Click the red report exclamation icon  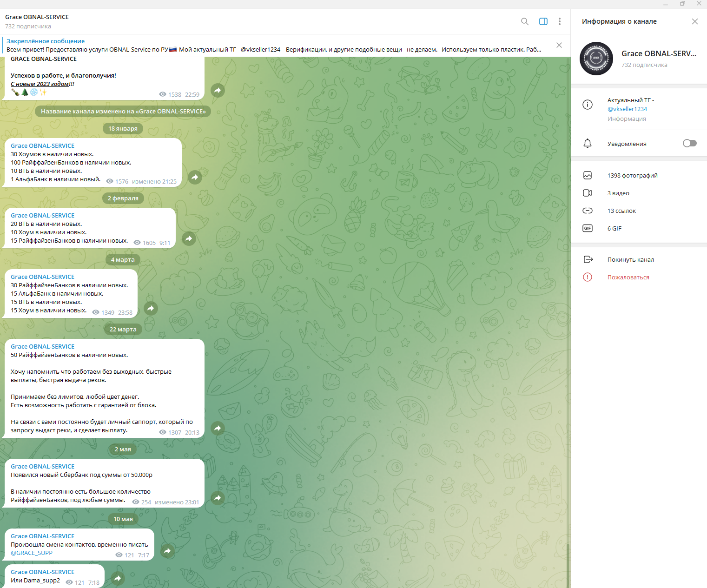pos(588,277)
